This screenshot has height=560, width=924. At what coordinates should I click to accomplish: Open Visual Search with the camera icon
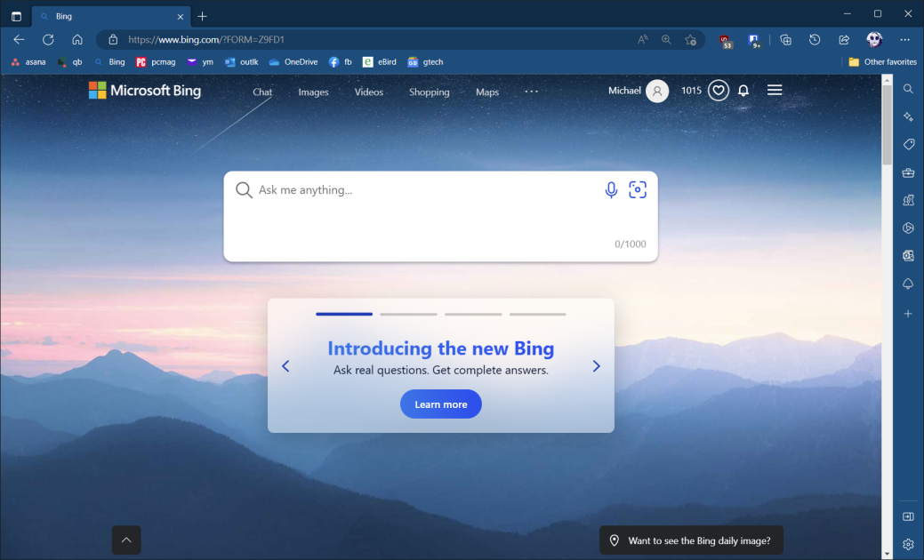[639, 189]
